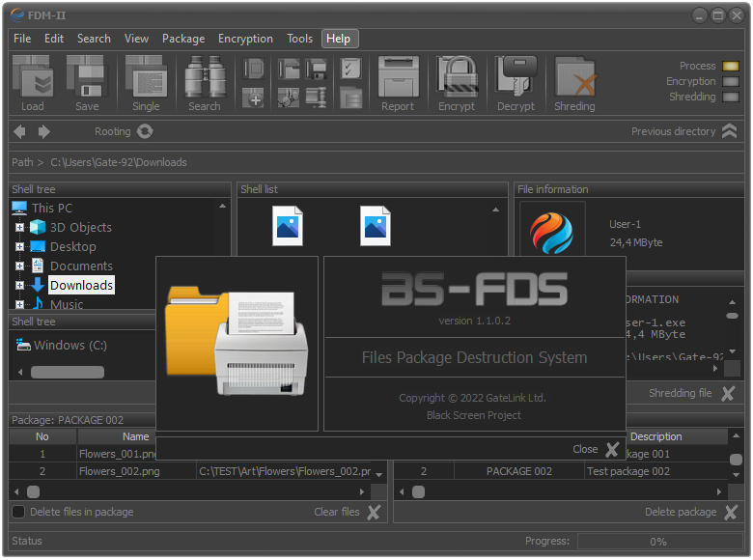Open the Edit menu

[54, 39]
